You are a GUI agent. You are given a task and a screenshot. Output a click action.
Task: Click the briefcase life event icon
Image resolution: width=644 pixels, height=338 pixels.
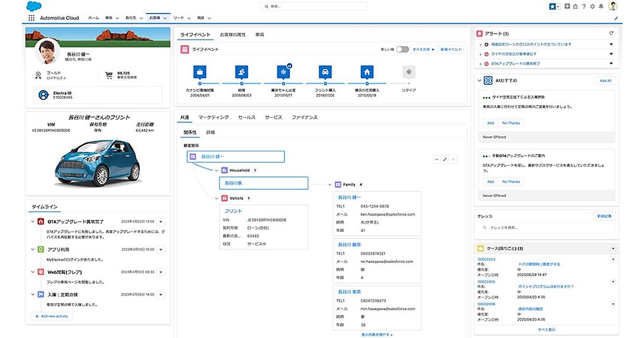tap(200, 72)
